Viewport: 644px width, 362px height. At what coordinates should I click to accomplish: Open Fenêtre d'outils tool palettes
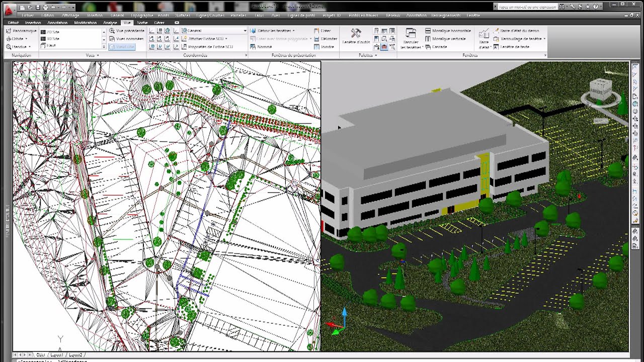[x=356, y=37]
